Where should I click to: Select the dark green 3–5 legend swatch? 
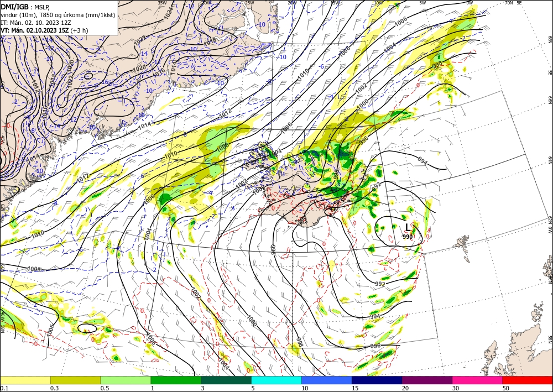(x=226, y=380)
